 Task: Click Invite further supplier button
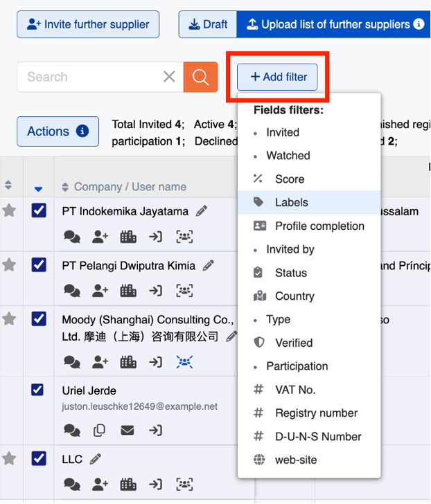88,24
